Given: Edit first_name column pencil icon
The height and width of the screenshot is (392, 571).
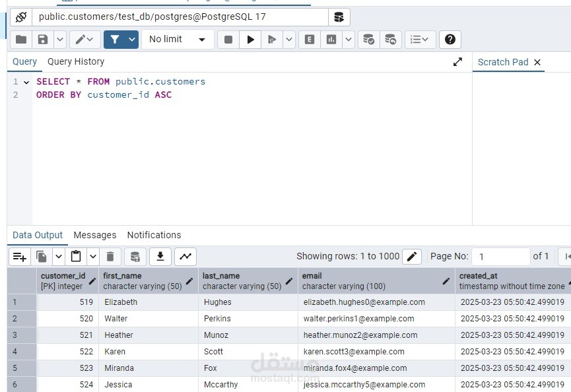Looking at the screenshot, I should [x=189, y=281].
